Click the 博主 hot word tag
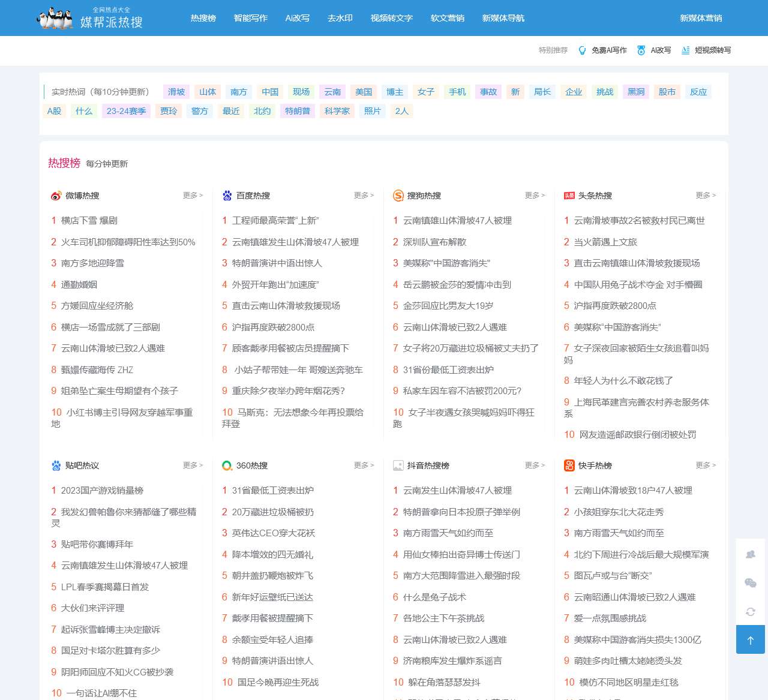The width and height of the screenshot is (768, 700). [x=395, y=92]
